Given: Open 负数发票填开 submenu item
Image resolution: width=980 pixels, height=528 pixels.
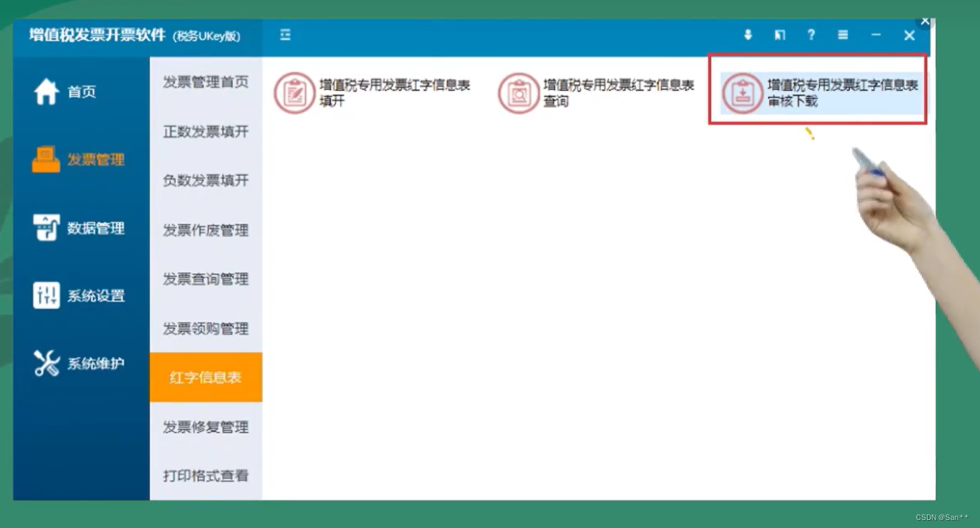Looking at the screenshot, I should (x=206, y=180).
